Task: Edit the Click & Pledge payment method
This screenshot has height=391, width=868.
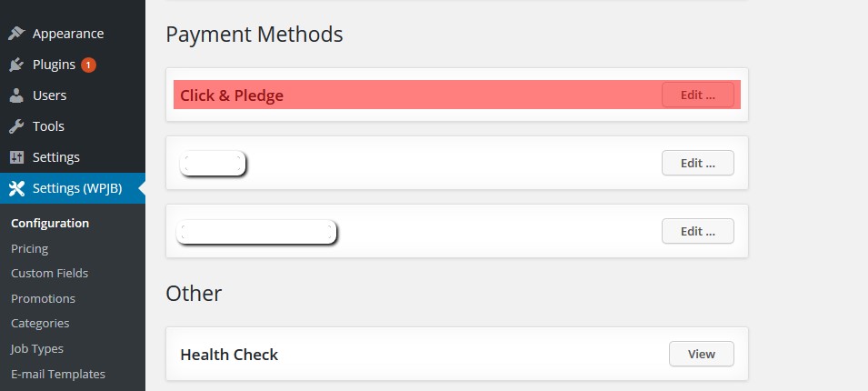Action: (697, 95)
